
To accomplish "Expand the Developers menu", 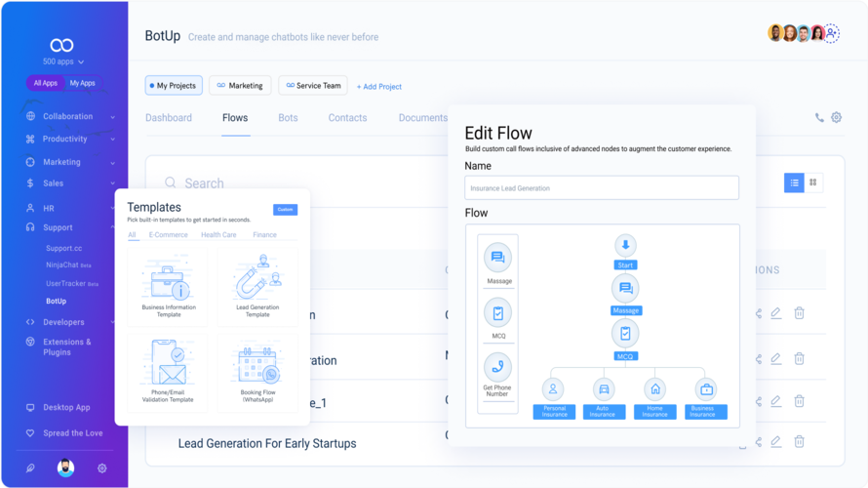I will [x=70, y=322].
